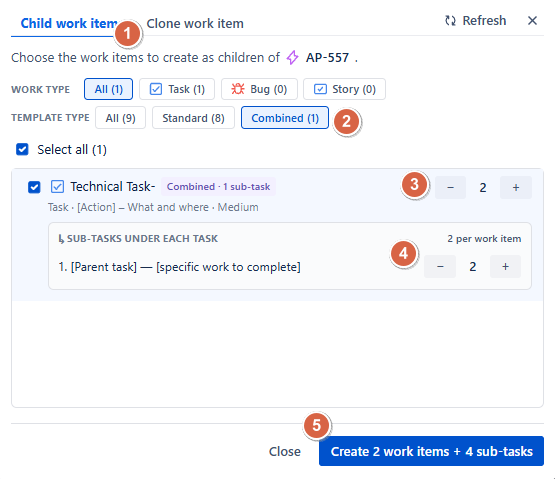Switch to the Child work item tab
The height and width of the screenshot is (479, 555).
coord(69,23)
